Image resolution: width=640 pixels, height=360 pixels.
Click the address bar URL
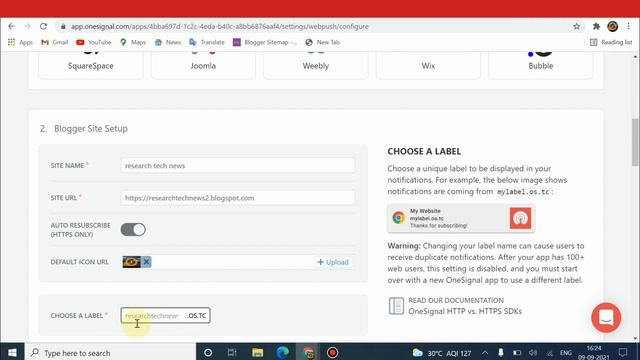tap(220, 26)
